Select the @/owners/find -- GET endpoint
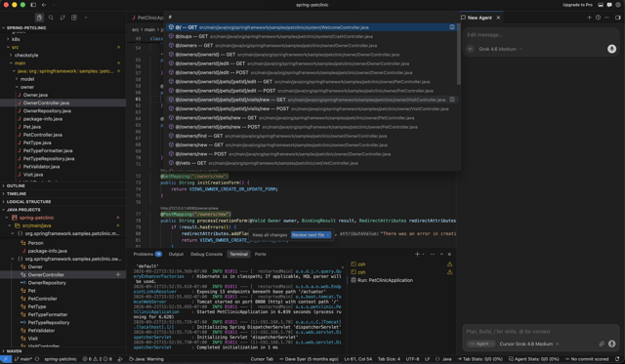The image size is (625, 364). [x=312, y=136]
